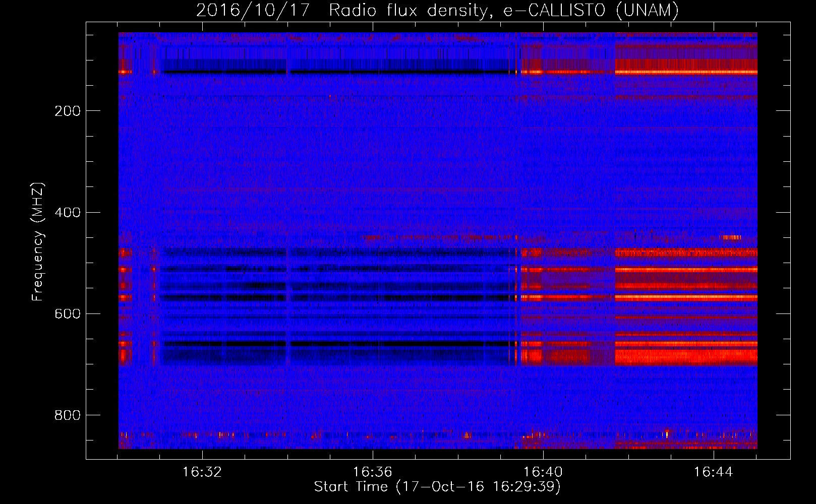Click the 400 frequency tick label

pos(68,212)
